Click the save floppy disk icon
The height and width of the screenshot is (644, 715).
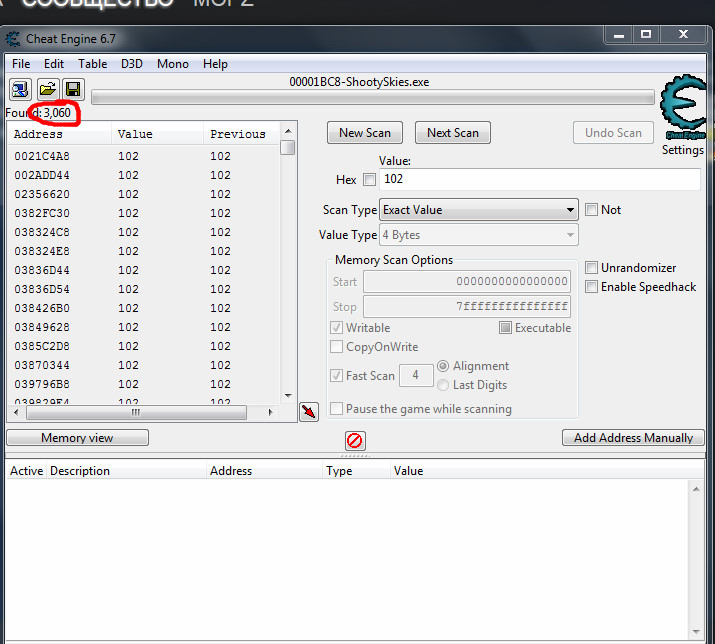click(73, 89)
